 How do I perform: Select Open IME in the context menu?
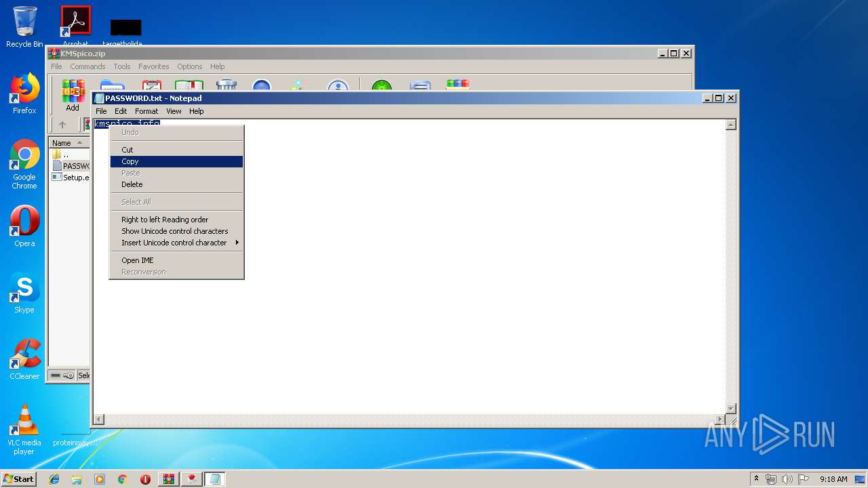(x=176, y=260)
